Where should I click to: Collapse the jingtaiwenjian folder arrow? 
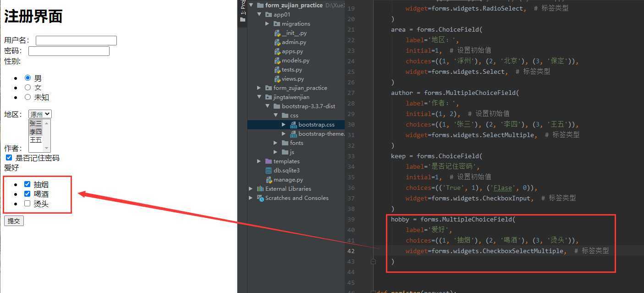pyautogui.click(x=259, y=97)
